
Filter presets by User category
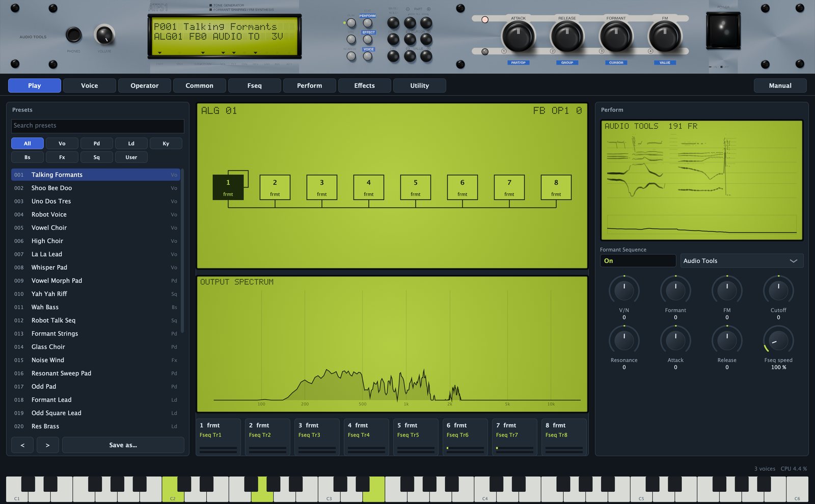[131, 157]
